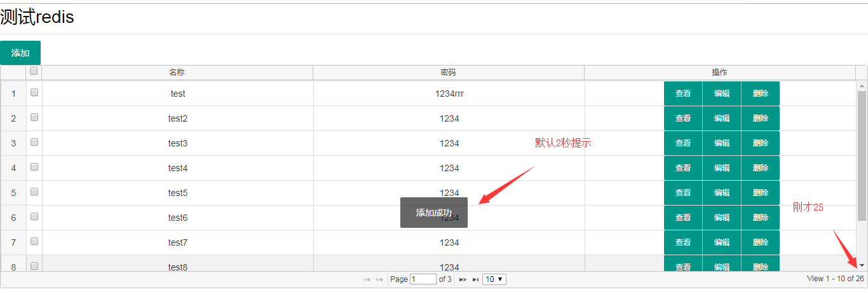Click the table scrollbar down arrow
The height and width of the screenshot is (301, 868).
pos(862,265)
